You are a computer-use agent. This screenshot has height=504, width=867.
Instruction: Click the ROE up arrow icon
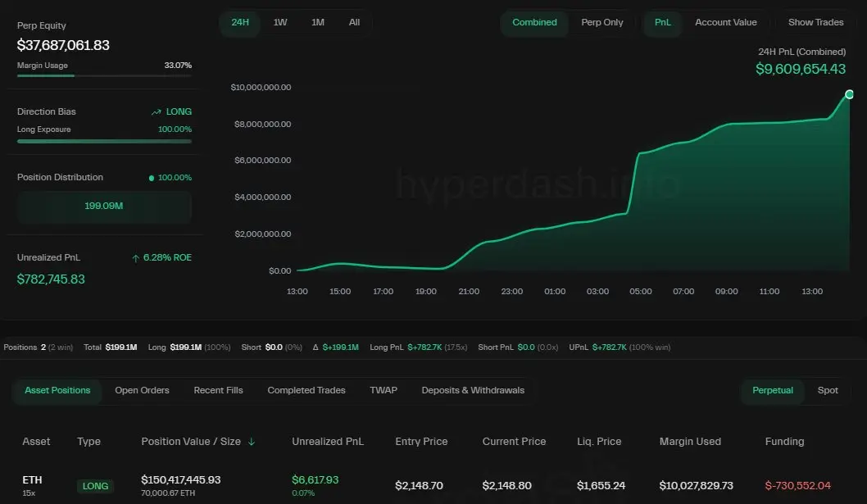(135, 258)
